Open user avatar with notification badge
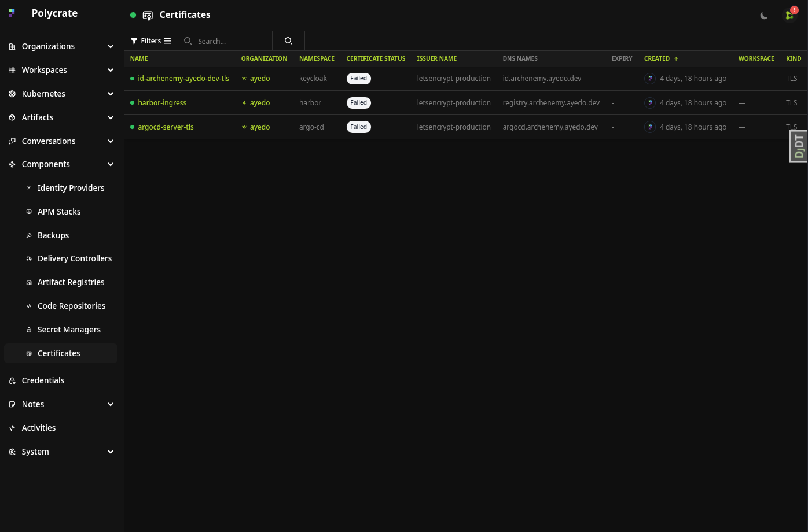The image size is (808, 532). point(789,15)
